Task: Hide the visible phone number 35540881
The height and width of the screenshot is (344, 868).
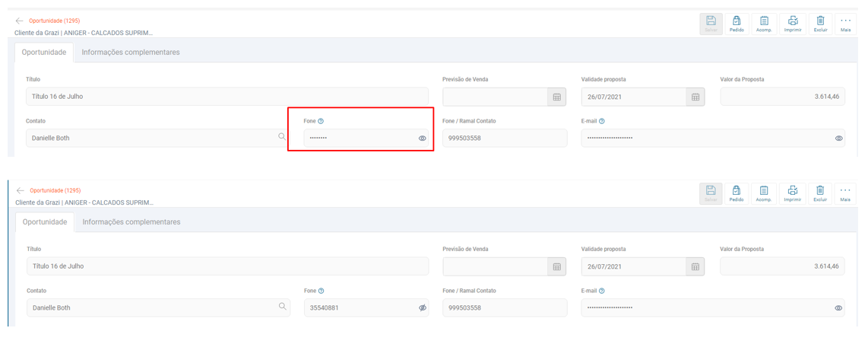Action: 423,308
